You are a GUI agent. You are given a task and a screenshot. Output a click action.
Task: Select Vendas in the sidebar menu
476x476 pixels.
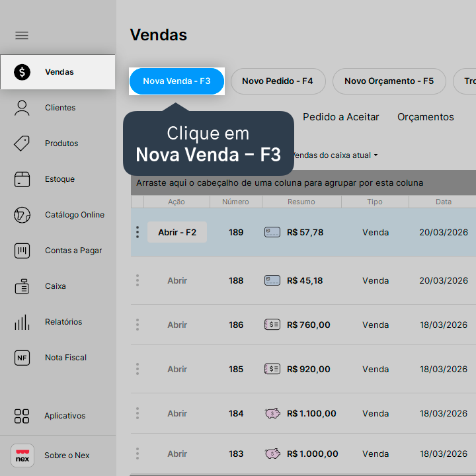coord(58,72)
